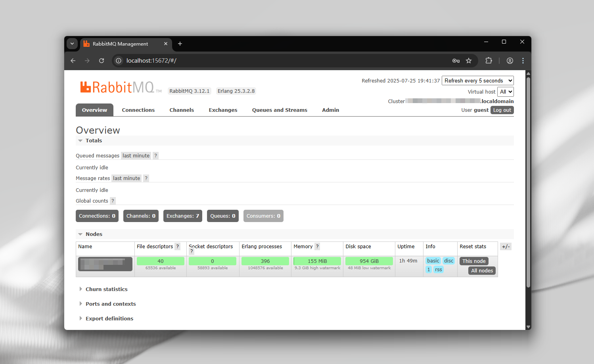Click the Erlang processes 396 value
Viewport: 594px width, 364px height.
click(x=265, y=261)
